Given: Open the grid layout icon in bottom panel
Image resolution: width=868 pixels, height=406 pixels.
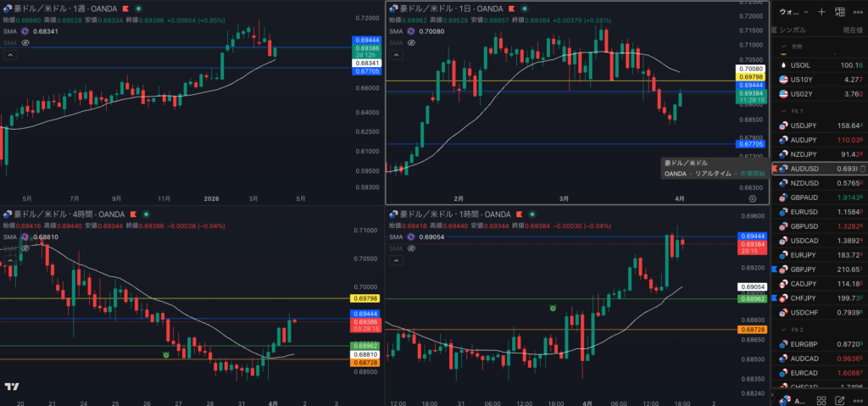Looking at the screenshot, I should pyautogui.click(x=822, y=400).
